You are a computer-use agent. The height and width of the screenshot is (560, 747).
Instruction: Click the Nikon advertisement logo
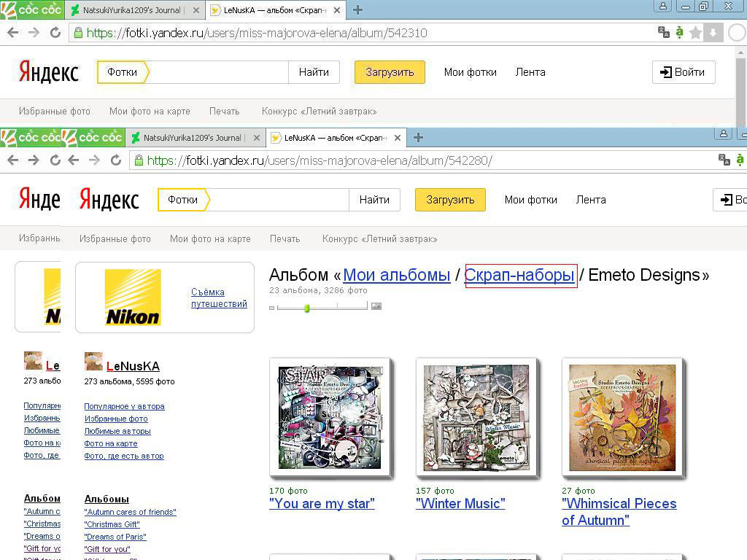(x=133, y=297)
